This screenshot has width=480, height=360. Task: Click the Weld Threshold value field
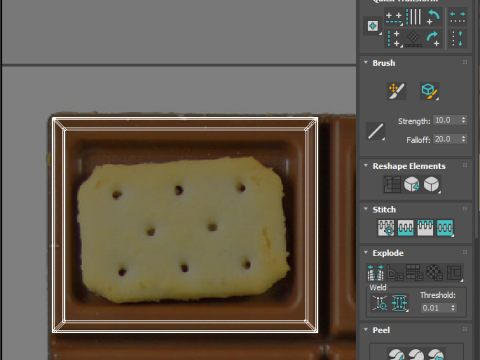click(x=435, y=308)
